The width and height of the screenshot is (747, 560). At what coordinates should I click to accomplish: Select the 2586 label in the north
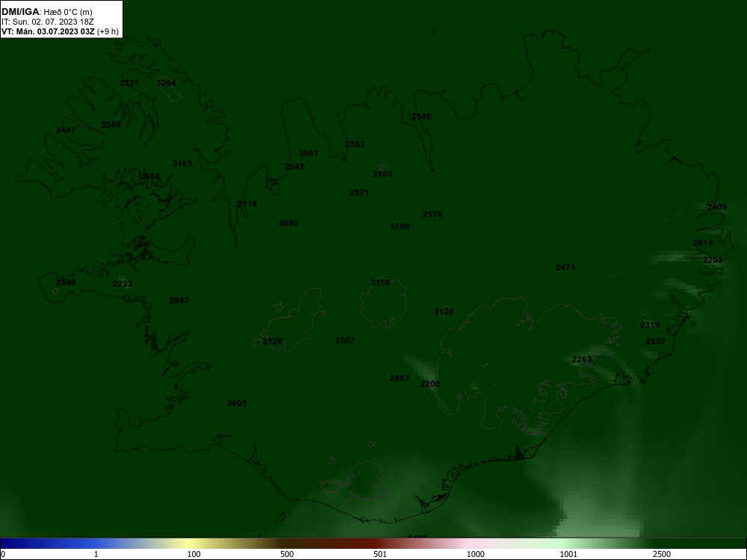pyautogui.click(x=421, y=116)
